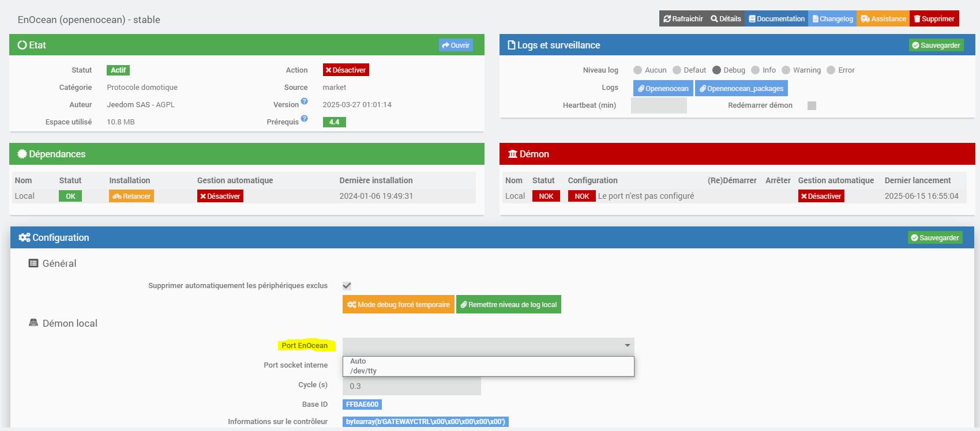The height and width of the screenshot is (431, 980).
Task: Click the Démon local section icon
Action: (33, 323)
